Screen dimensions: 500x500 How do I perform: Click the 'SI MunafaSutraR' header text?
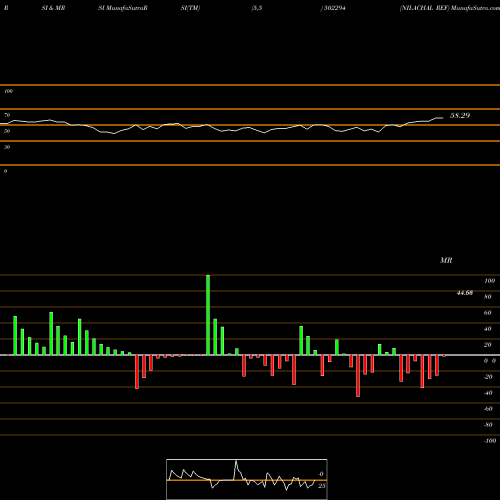click(123, 8)
